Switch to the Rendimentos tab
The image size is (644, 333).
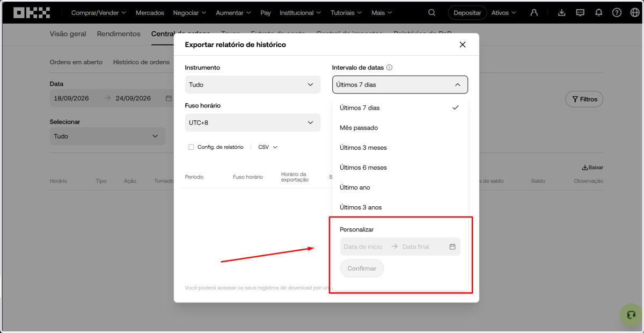tap(119, 34)
